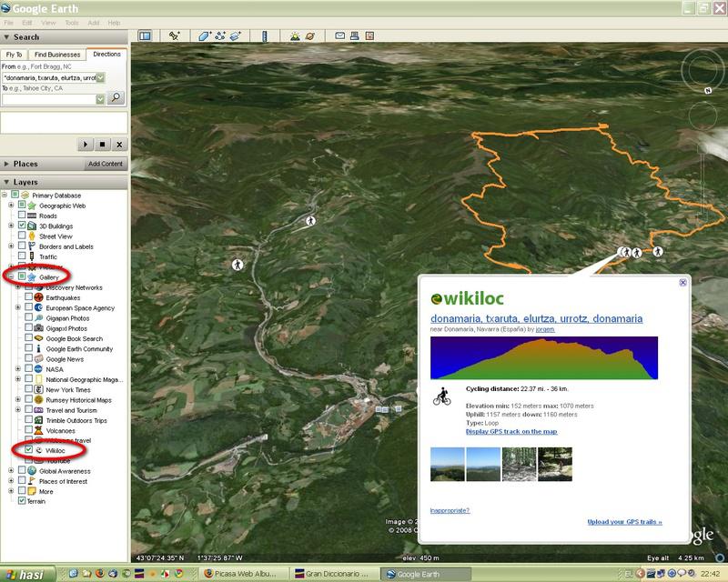Click the rightmost hiker icon on the orange trail
The height and width of the screenshot is (582, 728).
(x=658, y=252)
